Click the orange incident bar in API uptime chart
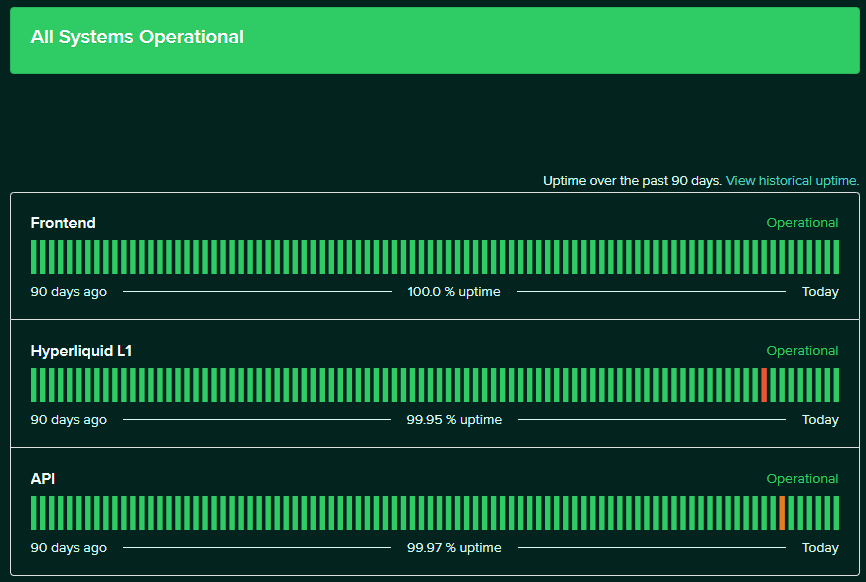 781,513
